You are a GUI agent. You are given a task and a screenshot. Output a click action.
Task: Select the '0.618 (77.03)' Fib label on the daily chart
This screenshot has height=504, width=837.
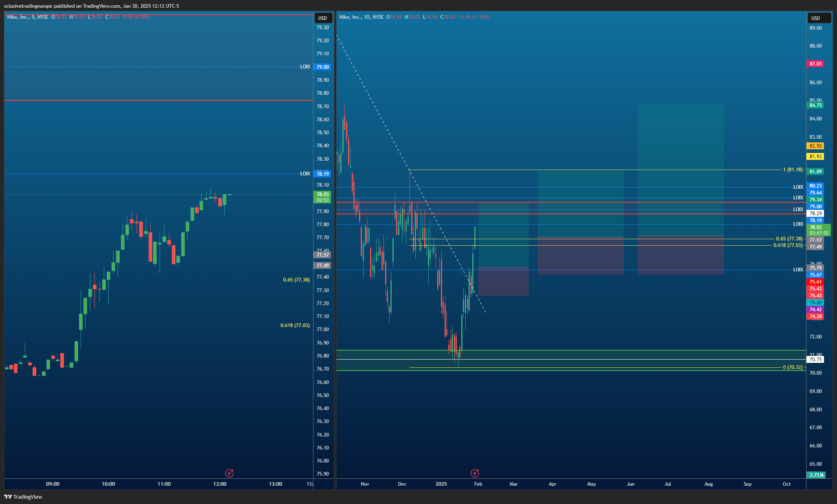[788, 245]
